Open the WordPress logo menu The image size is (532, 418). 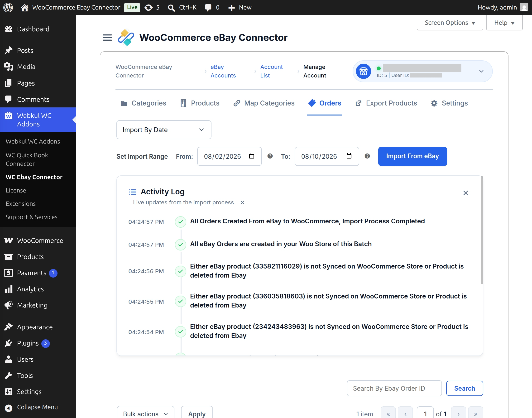point(8,7)
